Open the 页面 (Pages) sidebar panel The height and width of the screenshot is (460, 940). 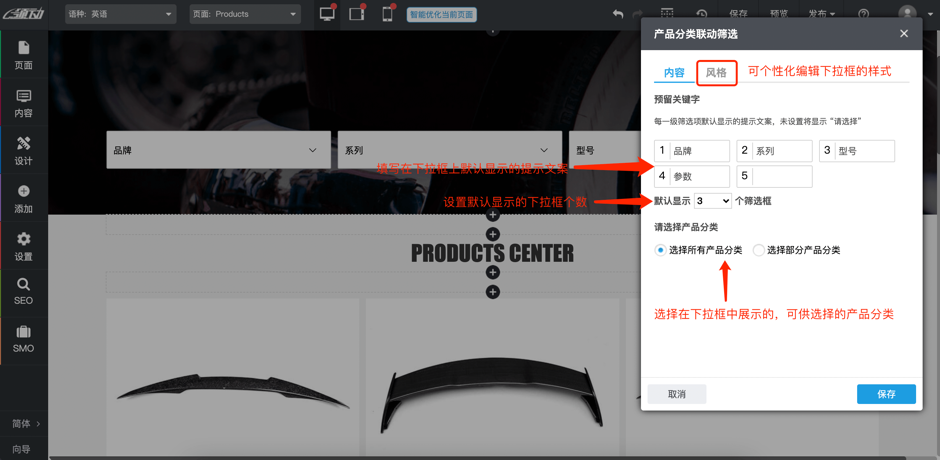23,55
